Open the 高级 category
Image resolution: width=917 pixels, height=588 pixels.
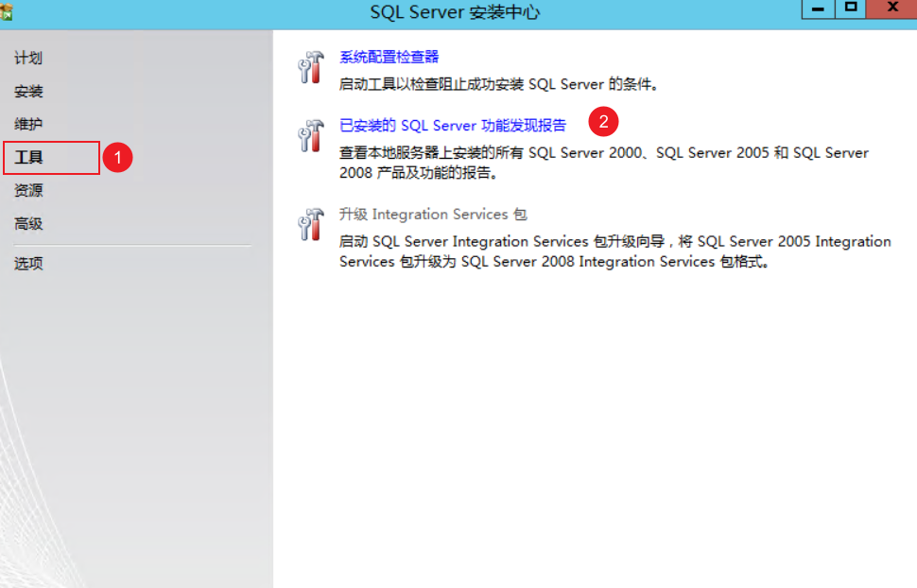[x=28, y=225]
